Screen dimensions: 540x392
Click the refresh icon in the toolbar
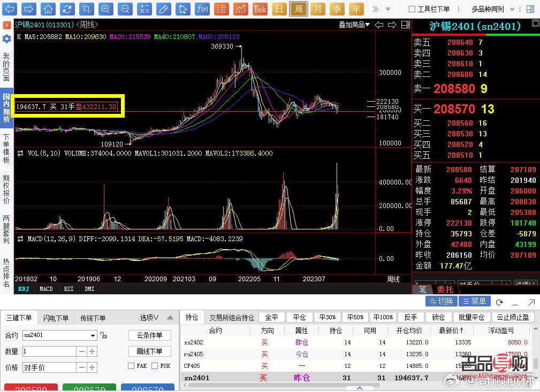67,7
